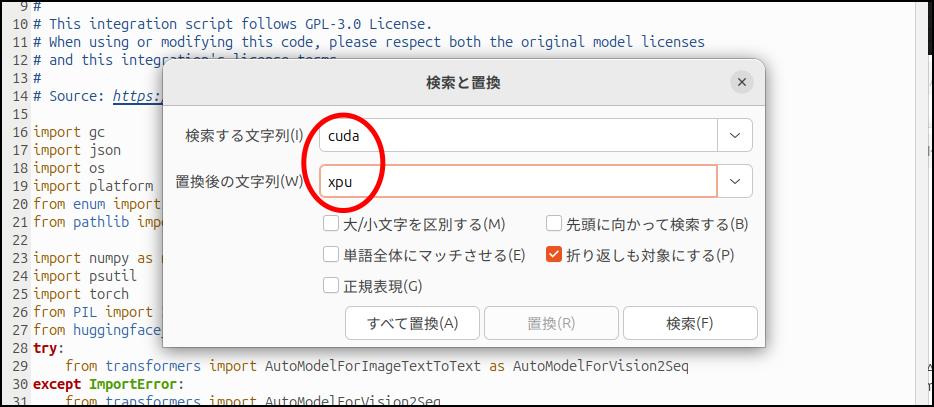Enable 正規表現 checkbox
Image resolution: width=934 pixels, height=407 pixels.
coord(331,286)
